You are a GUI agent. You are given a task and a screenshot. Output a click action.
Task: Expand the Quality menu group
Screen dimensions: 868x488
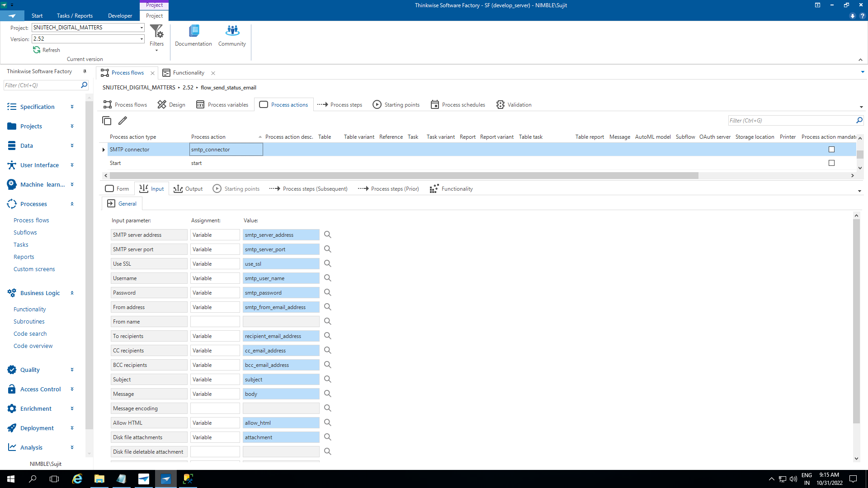point(42,370)
